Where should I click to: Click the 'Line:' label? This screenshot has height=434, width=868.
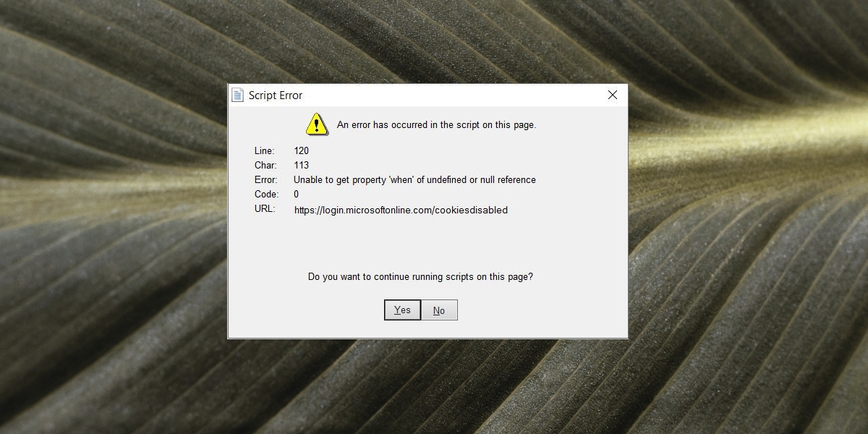[x=265, y=150]
